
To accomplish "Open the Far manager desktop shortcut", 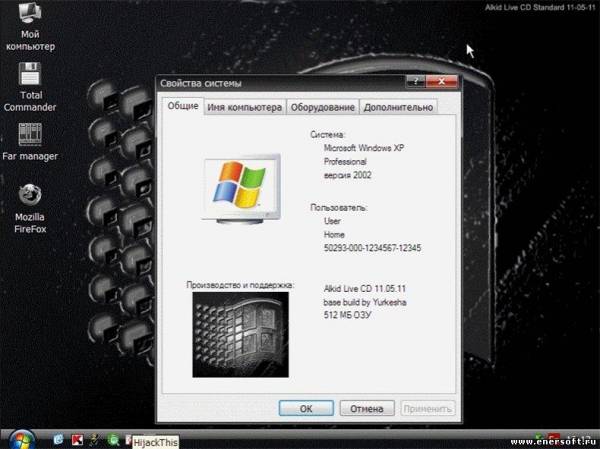I will point(30,142).
